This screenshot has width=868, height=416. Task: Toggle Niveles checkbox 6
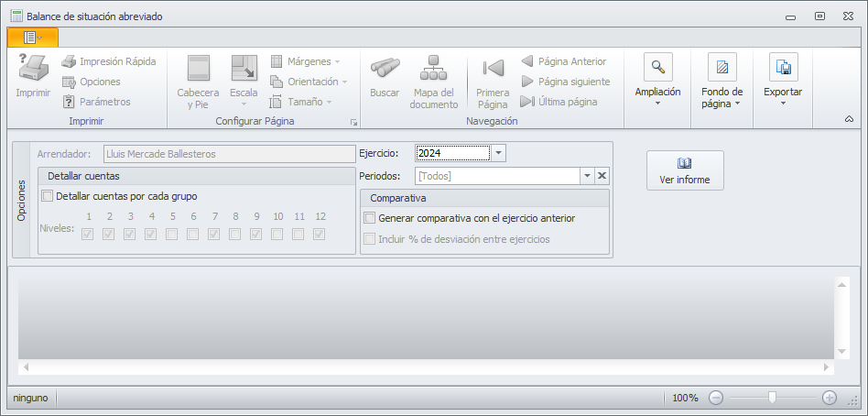192,235
